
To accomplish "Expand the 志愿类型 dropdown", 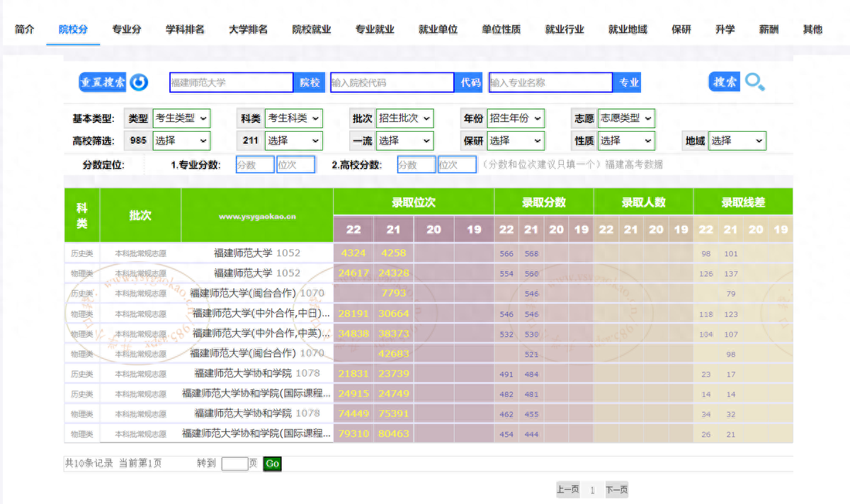I will click(x=626, y=118).
